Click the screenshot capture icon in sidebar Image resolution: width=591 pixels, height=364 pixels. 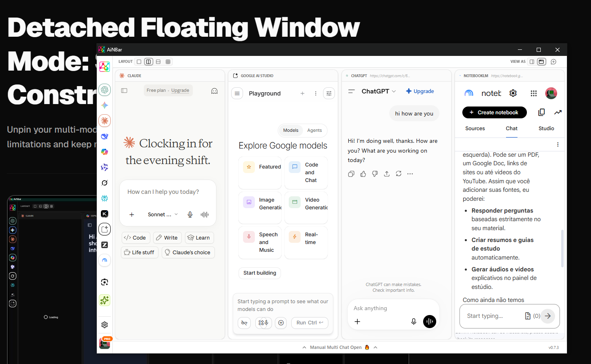105,282
